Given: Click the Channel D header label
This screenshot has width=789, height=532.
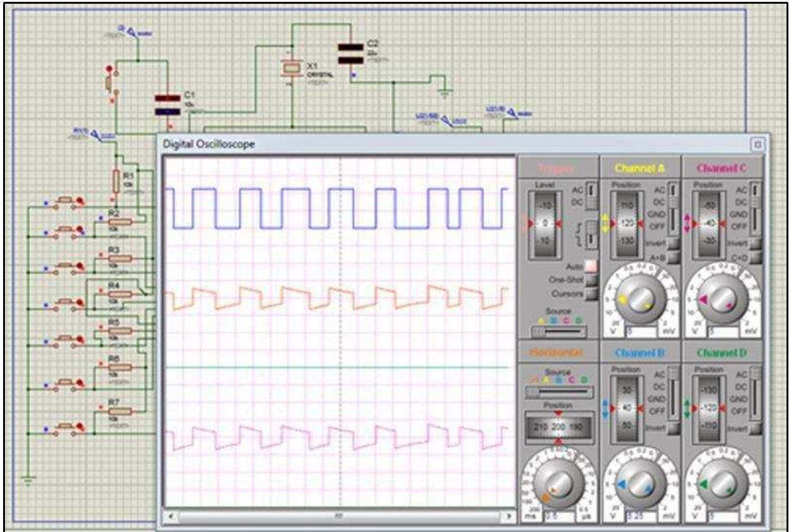Looking at the screenshot, I should [722, 353].
